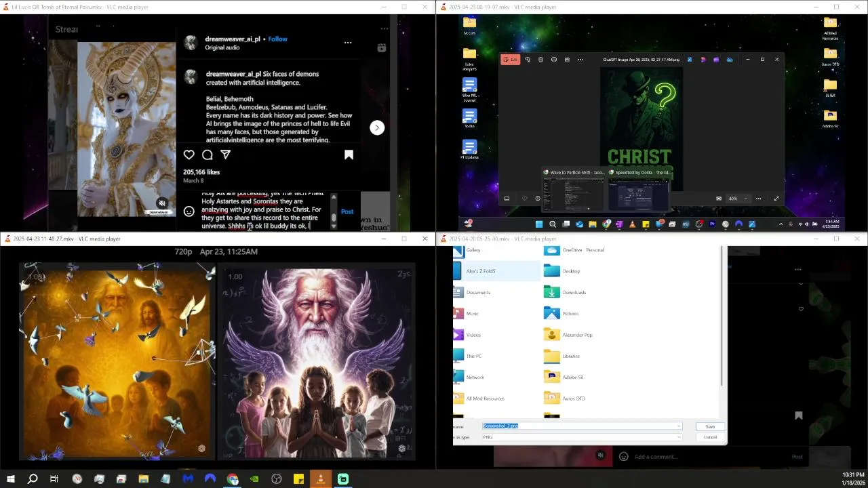The image size is (868, 488).
Task: Open the Adobe SK desktop folder
Action: [830, 118]
